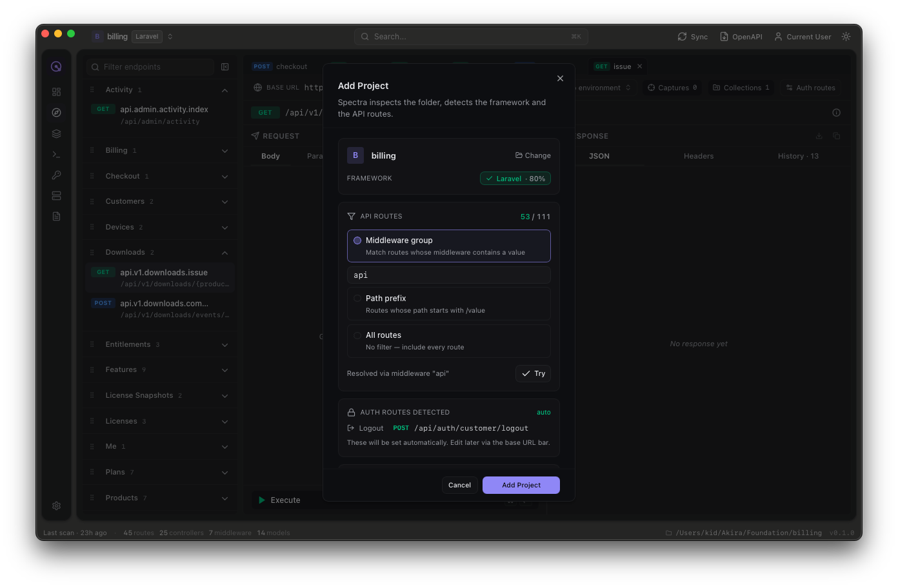Switch to the GET issue tab

618,66
